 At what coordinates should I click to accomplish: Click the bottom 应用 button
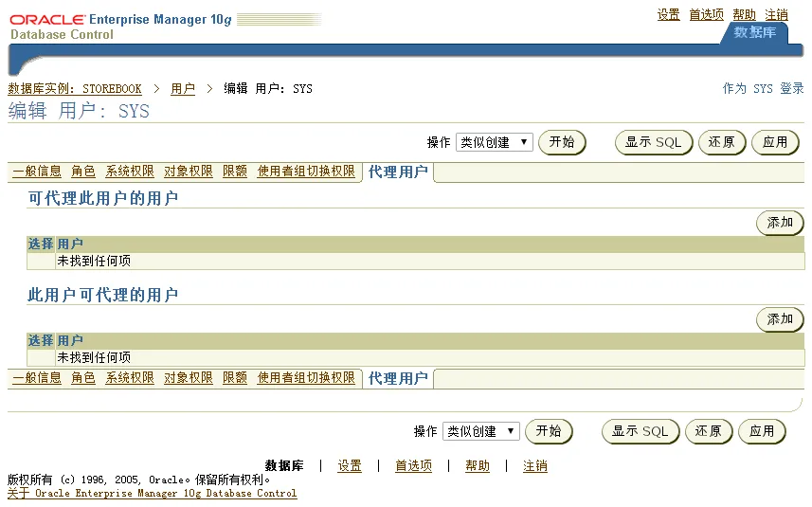pos(762,431)
